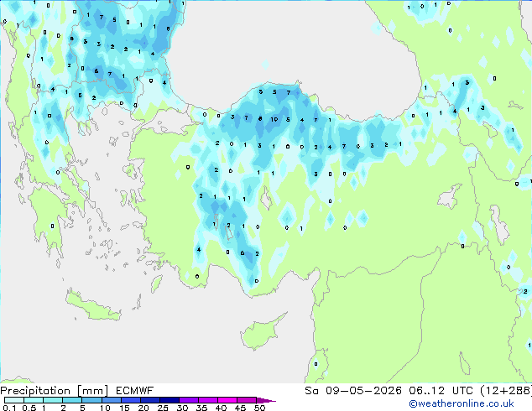
Task: Click the '06..12 UTC' time range text
Action: coord(441,391)
